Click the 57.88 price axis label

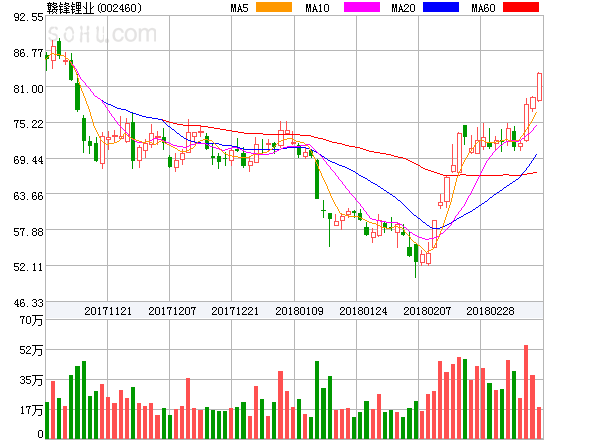(x=28, y=232)
